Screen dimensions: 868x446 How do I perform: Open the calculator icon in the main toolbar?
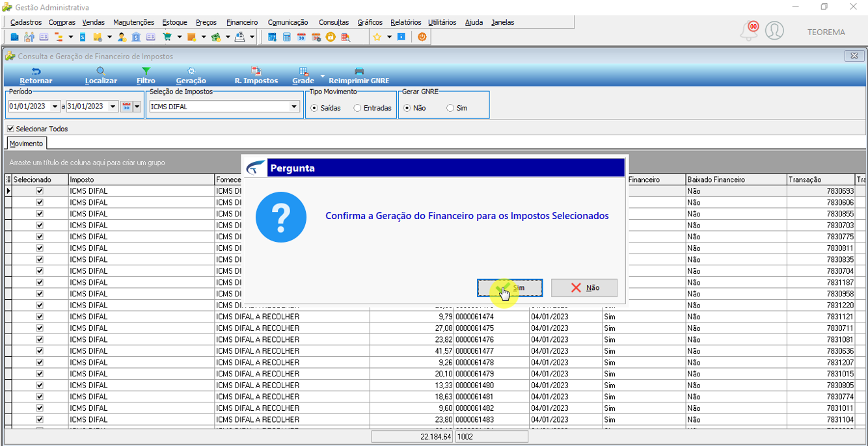[x=287, y=37]
